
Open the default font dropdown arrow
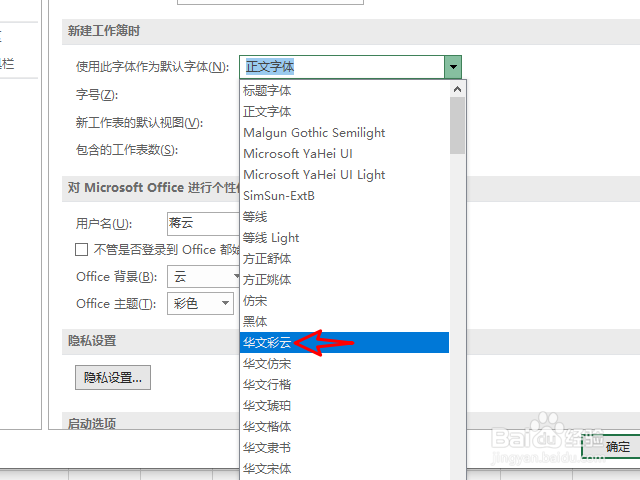point(453,67)
